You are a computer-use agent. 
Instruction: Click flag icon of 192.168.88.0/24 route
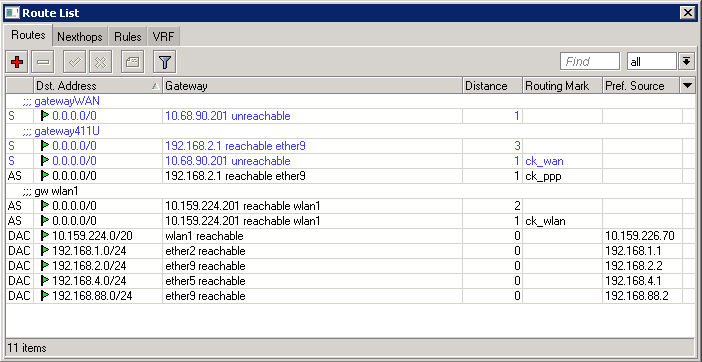click(x=45, y=296)
